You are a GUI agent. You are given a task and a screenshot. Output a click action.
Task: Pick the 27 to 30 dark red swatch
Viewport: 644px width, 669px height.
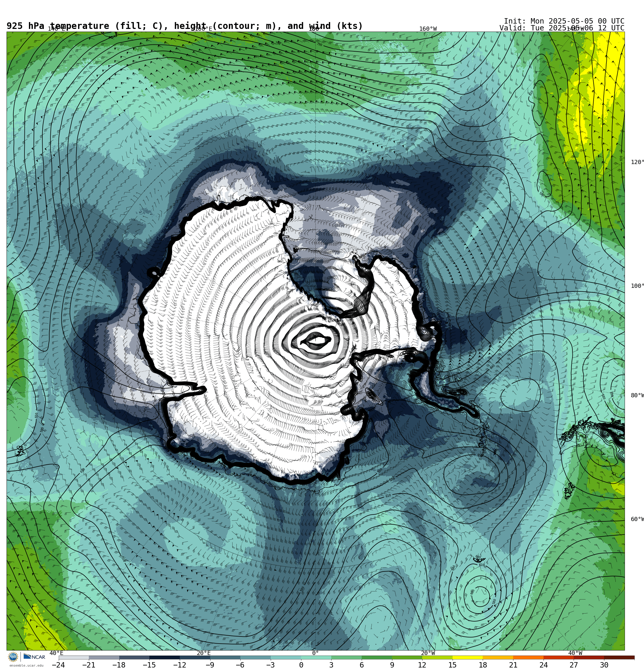tap(589, 657)
